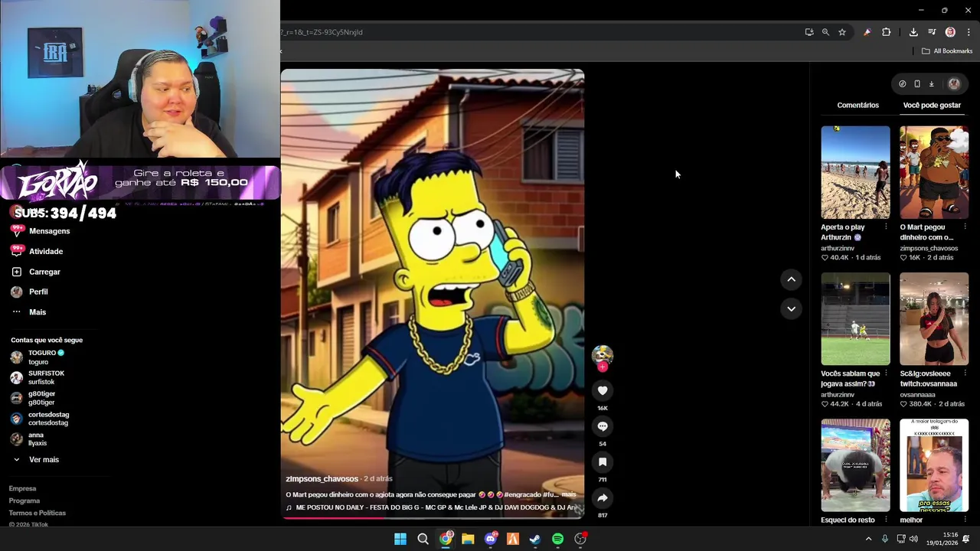The height and width of the screenshot is (551, 980).
Task: Open options for Aperta o play Arthurzin
Action: [x=886, y=227]
